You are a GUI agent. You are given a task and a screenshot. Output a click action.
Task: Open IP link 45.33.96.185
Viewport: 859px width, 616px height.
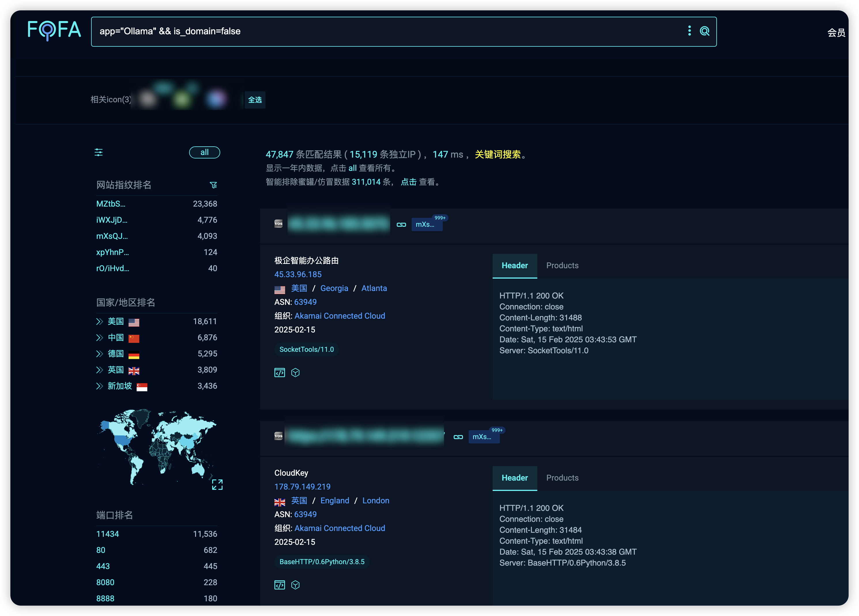click(298, 274)
